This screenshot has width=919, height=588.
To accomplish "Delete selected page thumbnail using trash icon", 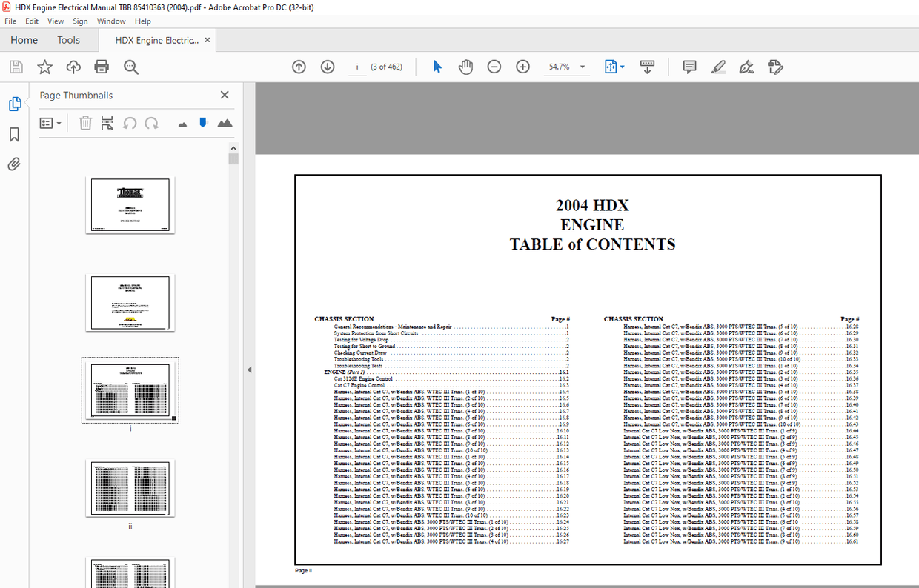I will point(85,123).
